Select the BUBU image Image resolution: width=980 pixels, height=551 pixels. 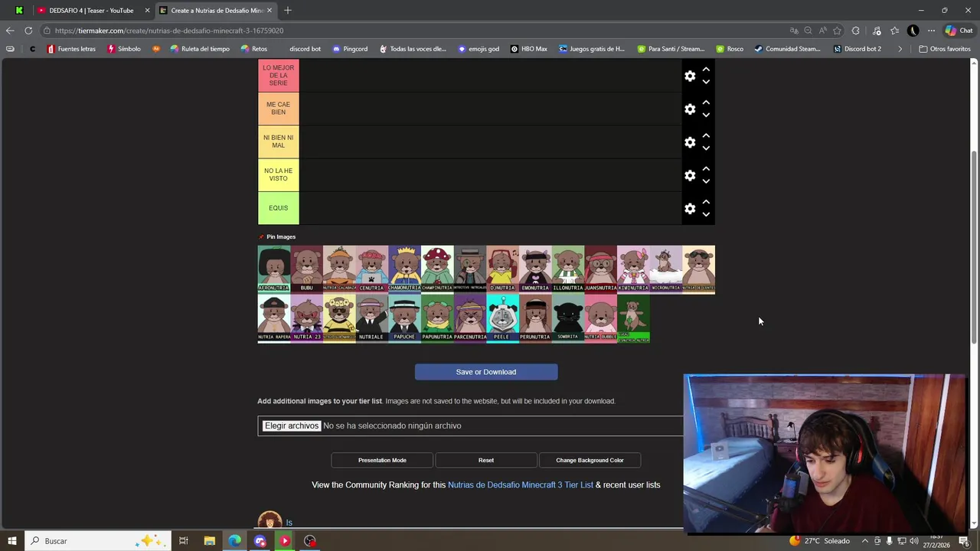coord(306,269)
